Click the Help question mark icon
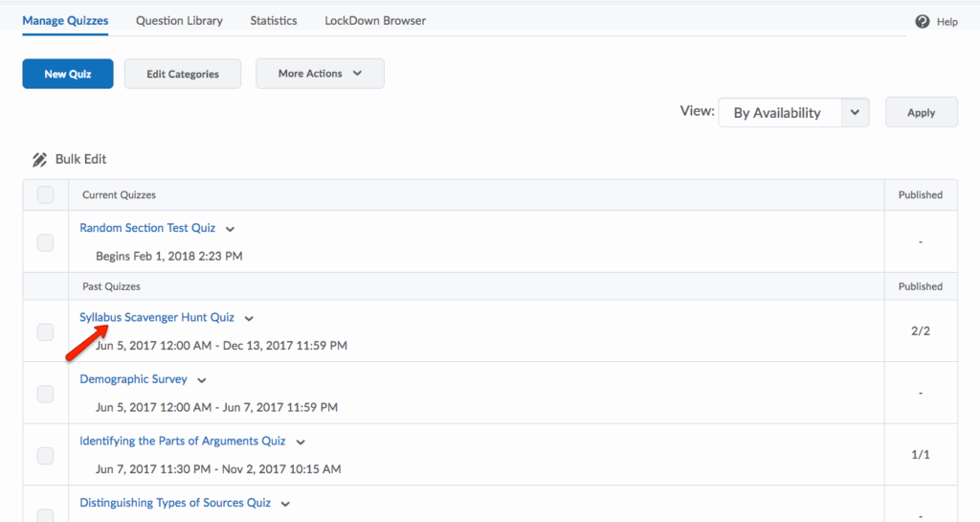Screen dimensions: 980x522 click(x=923, y=21)
